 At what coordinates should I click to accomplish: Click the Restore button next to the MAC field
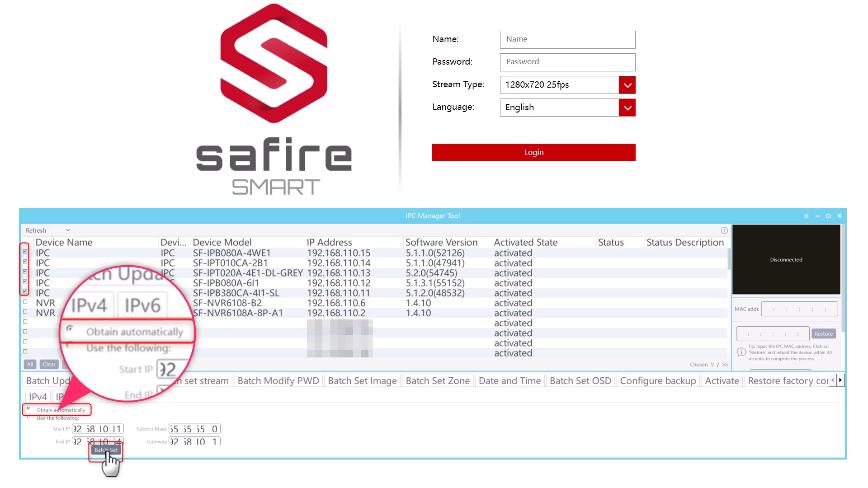point(823,333)
